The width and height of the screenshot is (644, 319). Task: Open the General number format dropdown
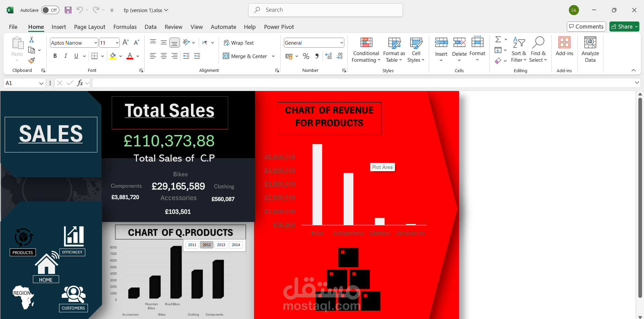coord(342,43)
